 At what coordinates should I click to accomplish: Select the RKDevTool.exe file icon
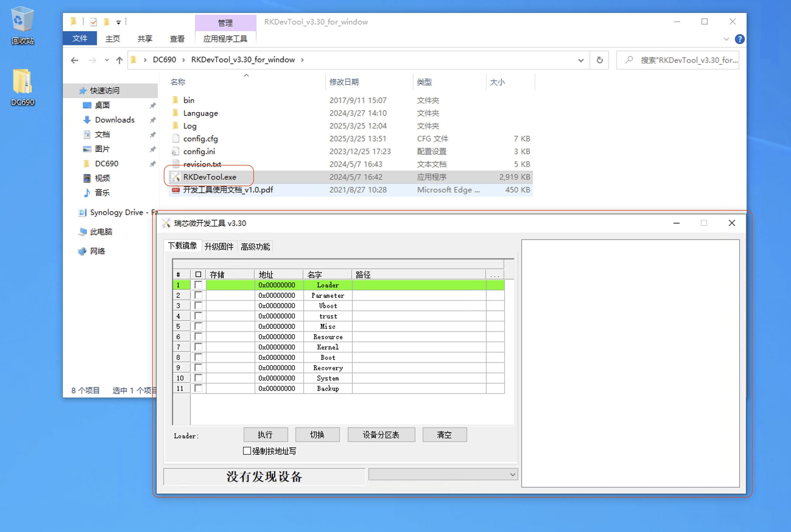click(x=175, y=177)
